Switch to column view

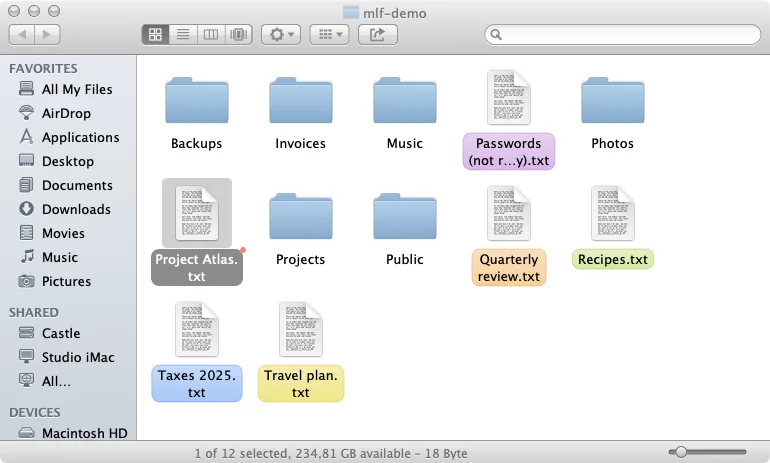(211, 34)
